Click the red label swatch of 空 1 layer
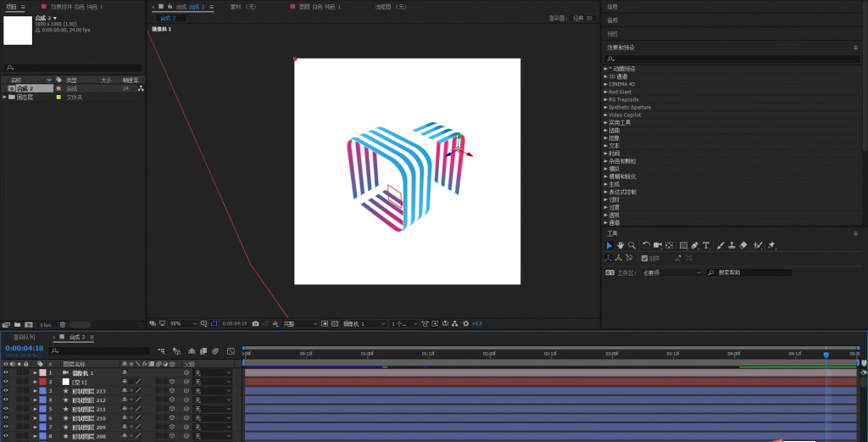The height and width of the screenshot is (442, 868). (42, 382)
